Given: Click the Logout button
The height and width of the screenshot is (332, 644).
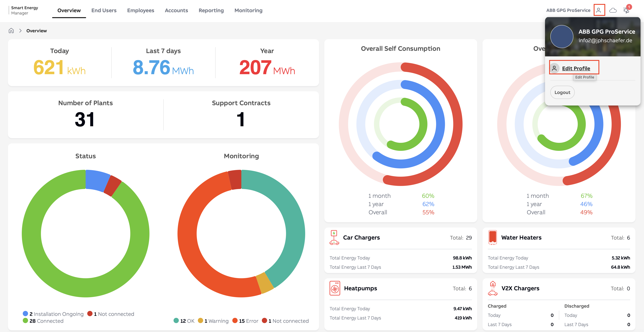Looking at the screenshot, I should coord(562,92).
